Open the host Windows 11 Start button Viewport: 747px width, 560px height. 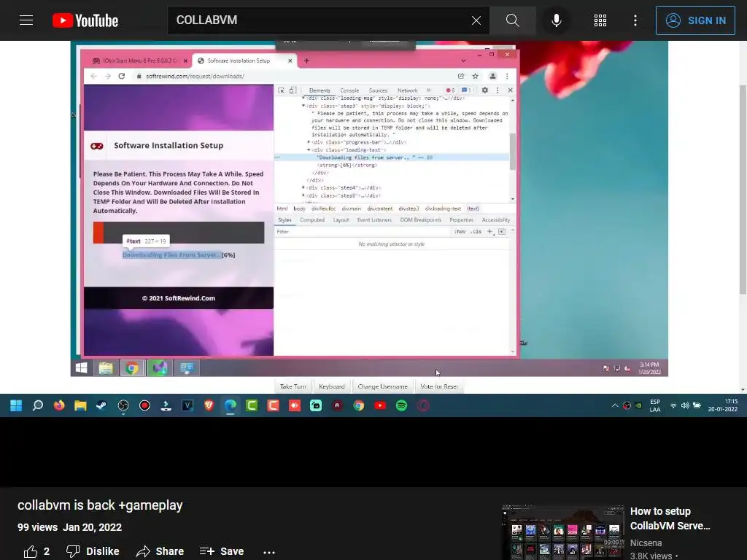(16, 405)
